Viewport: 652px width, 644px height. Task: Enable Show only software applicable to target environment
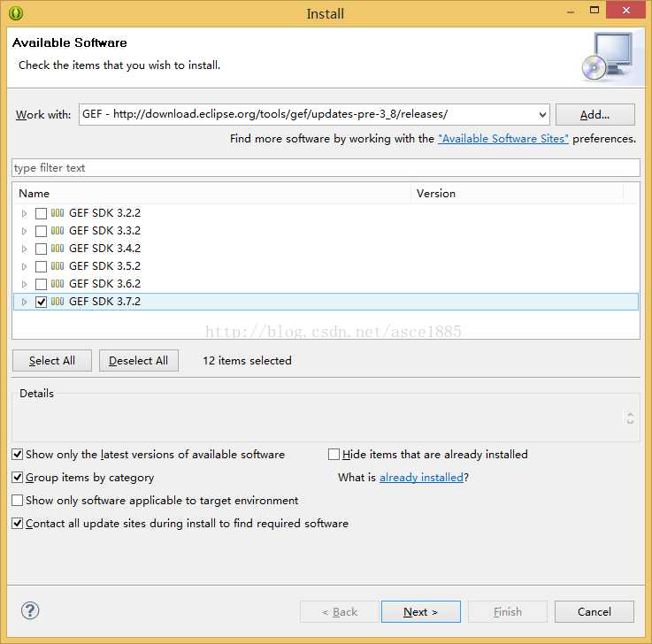click(x=17, y=500)
